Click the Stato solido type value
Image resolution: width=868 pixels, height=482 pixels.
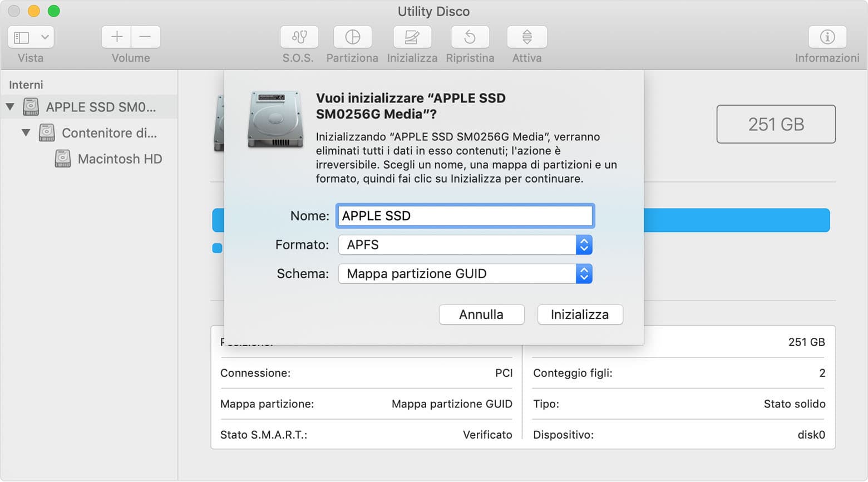[x=795, y=404]
